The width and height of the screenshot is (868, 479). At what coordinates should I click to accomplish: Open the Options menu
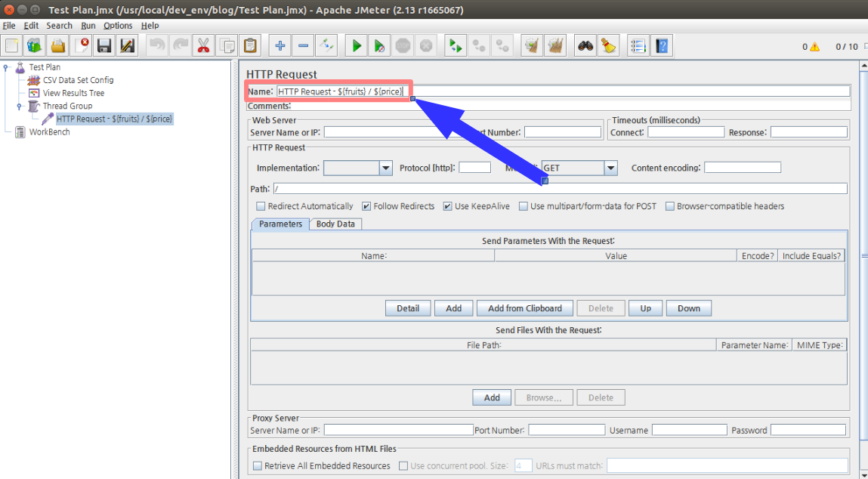tap(118, 26)
